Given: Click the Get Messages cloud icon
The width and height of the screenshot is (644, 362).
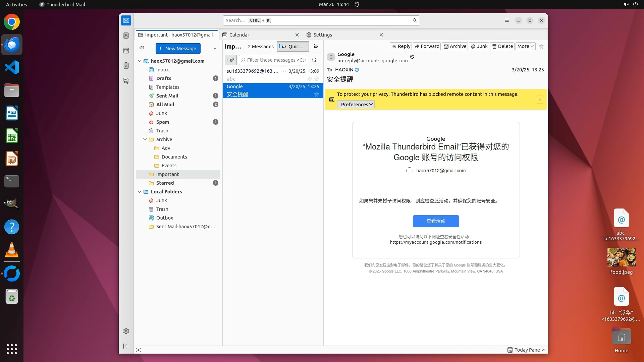Looking at the screenshot, I should (142, 48).
